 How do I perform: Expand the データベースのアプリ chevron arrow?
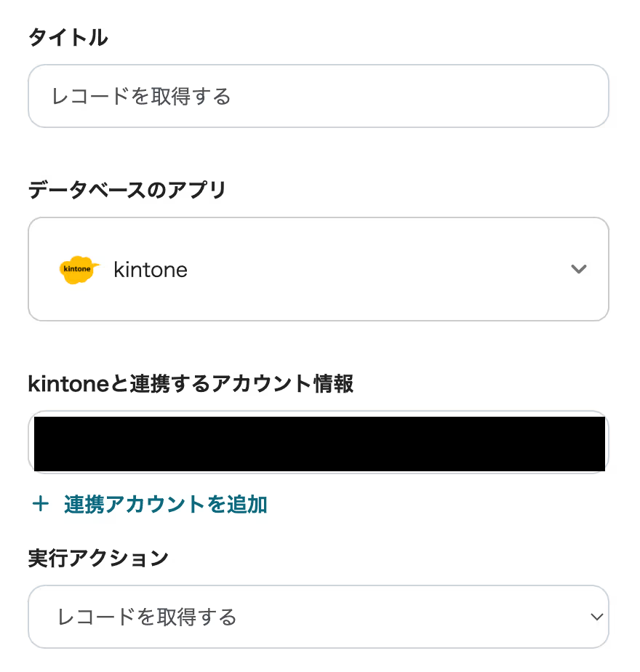578,269
